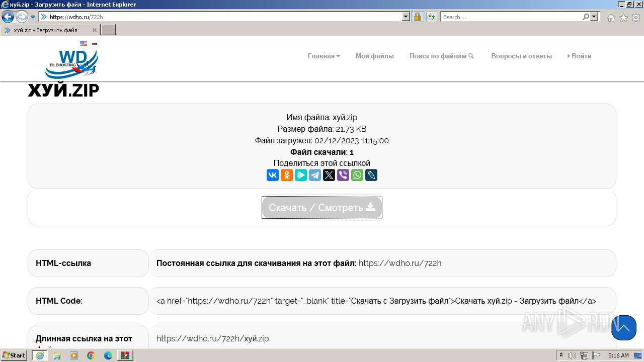Image resolution: width=644 pixels, height=362 pixels.
Task: Click the HTML Code label cell
Action: pyautogui.click(x=88, y=301)
